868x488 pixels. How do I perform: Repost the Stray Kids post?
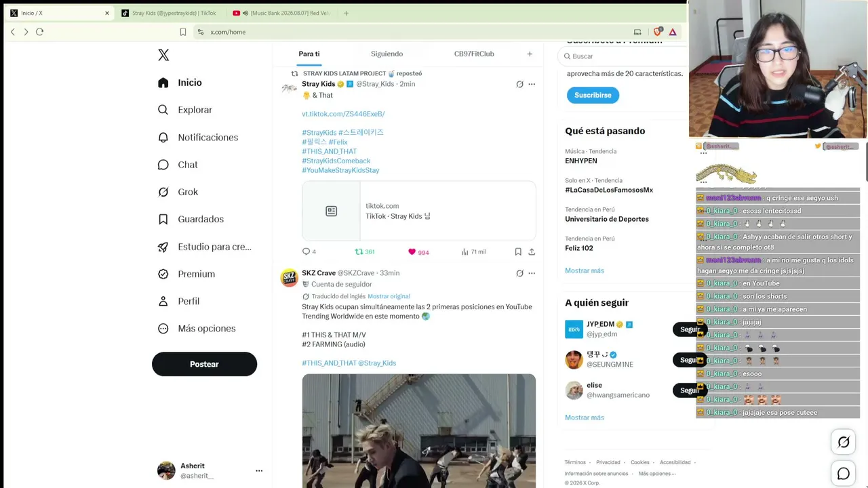[365, 251]
